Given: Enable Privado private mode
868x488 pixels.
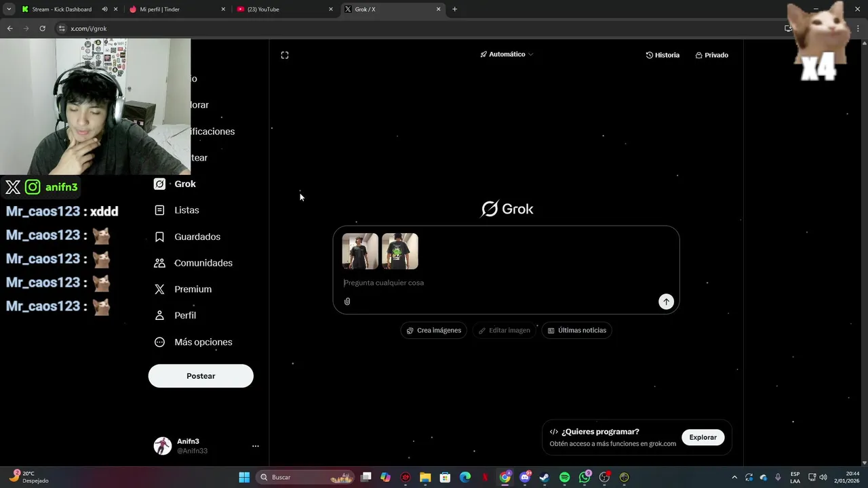Looking at the screenshot, I should (x=712, y=55).
